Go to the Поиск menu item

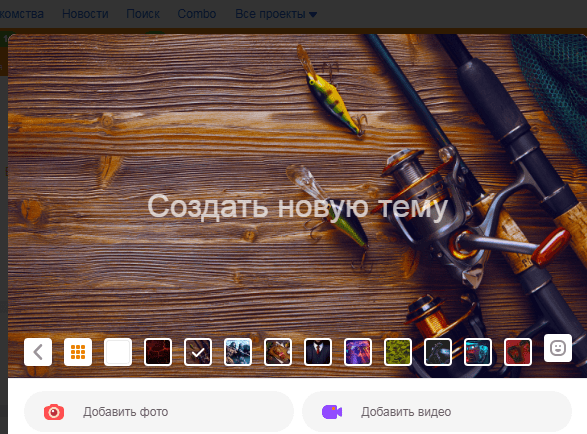coord(143,14)
